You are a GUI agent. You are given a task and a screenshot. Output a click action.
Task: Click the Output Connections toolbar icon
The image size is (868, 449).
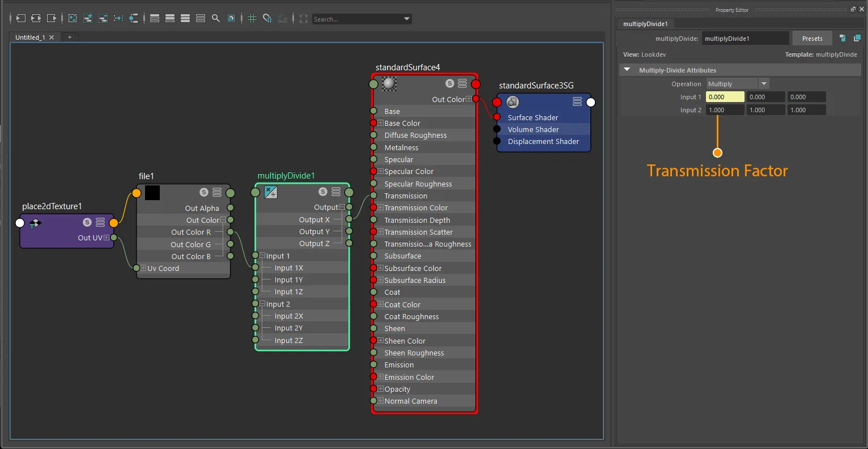click(51, 18)
